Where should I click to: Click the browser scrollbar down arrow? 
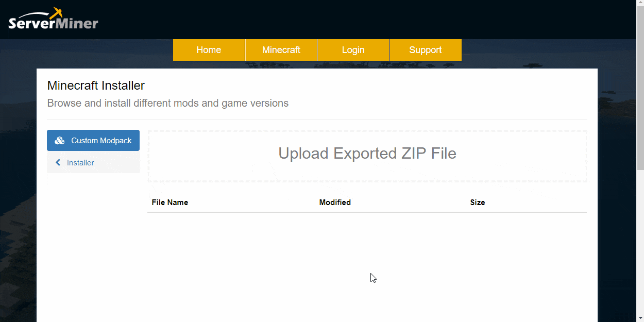click(640, 318)
